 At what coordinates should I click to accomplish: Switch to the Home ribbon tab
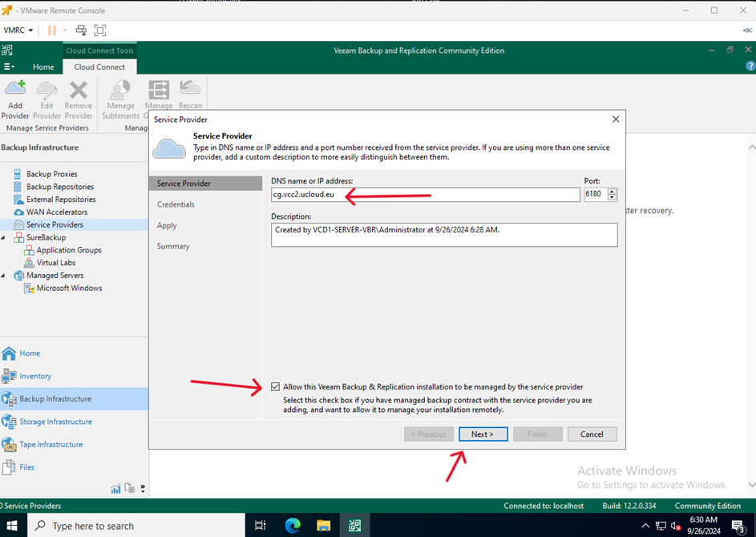[43, 67]
